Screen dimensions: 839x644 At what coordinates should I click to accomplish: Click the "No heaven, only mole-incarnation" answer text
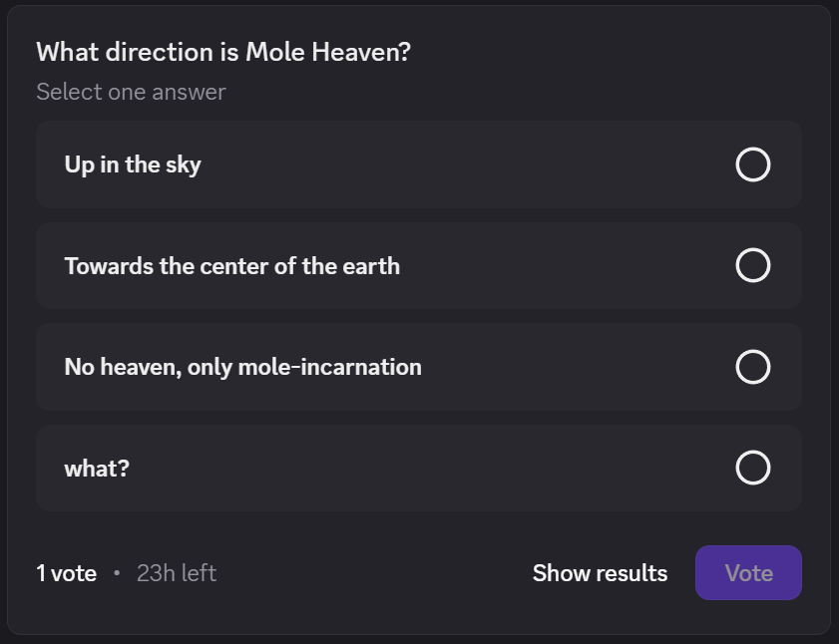click(x=242, y=367)
